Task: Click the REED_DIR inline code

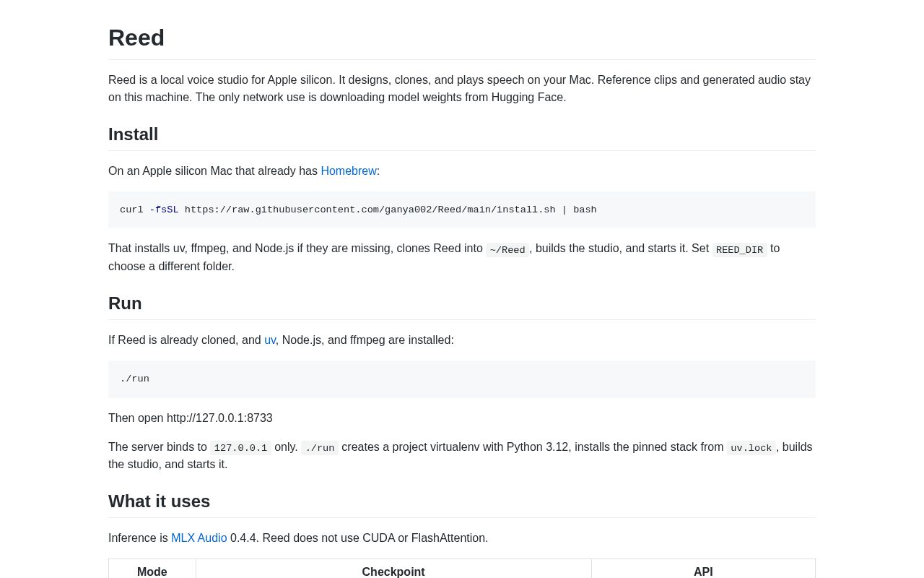Action: [739, 250]
